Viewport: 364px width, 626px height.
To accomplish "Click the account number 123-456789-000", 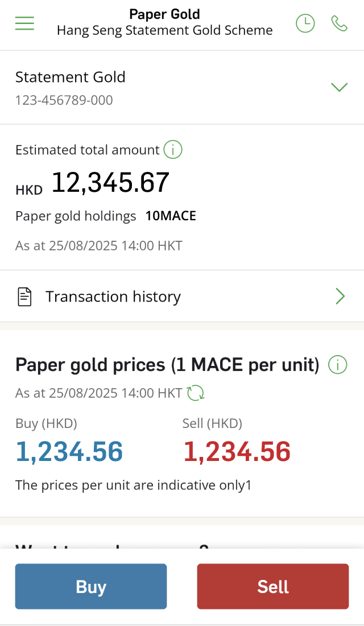I will pos(64,101).
